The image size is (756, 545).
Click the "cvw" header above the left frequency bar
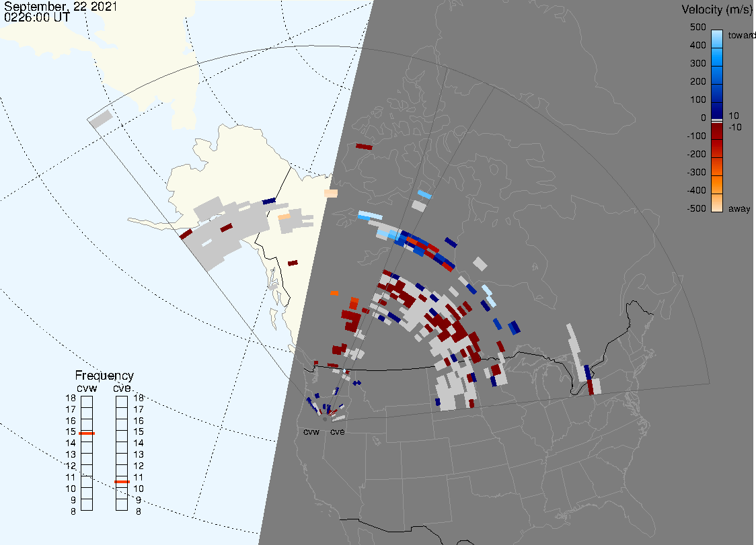87,388
